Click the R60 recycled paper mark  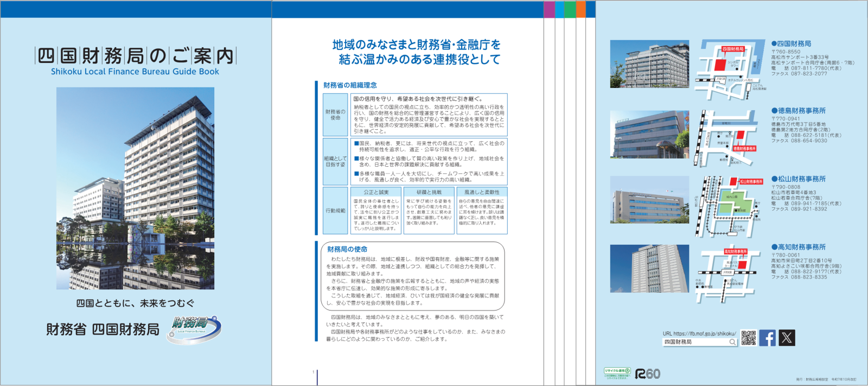click(648, 374)
